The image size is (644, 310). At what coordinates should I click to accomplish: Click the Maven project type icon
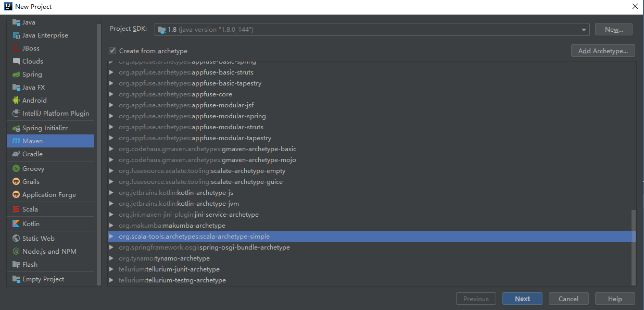[16, 141]
